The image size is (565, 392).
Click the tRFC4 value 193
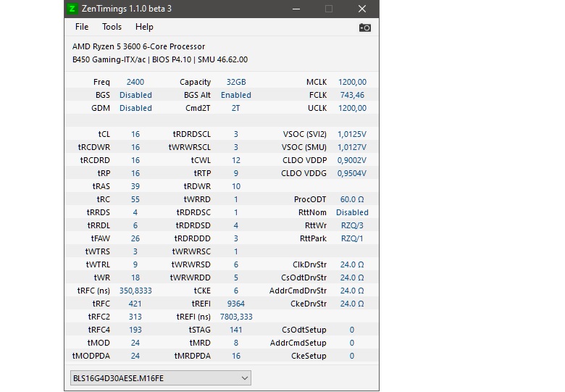[x=135, y=330]
